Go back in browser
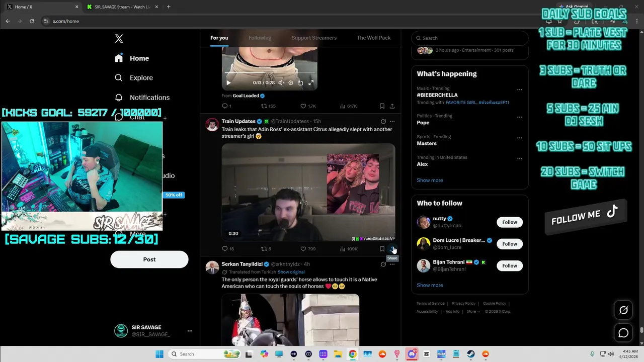644x362 pixels. click(x=8, y=21)
